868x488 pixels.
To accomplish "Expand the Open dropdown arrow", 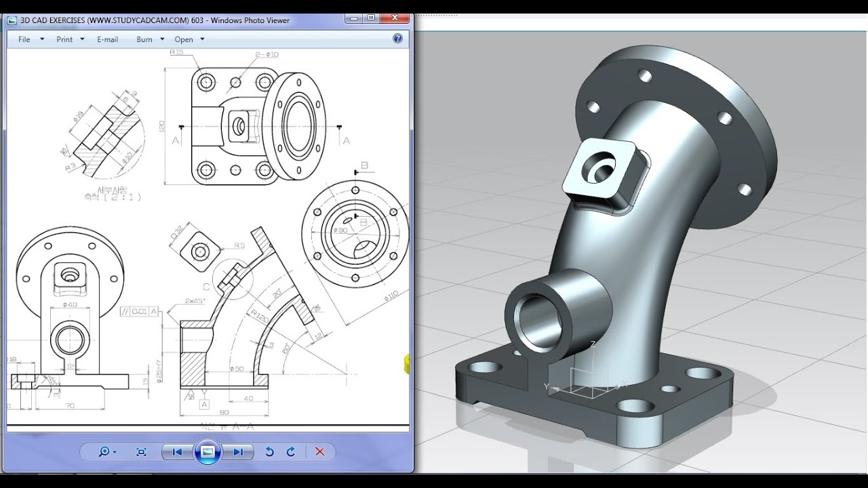I will point(202,39).
